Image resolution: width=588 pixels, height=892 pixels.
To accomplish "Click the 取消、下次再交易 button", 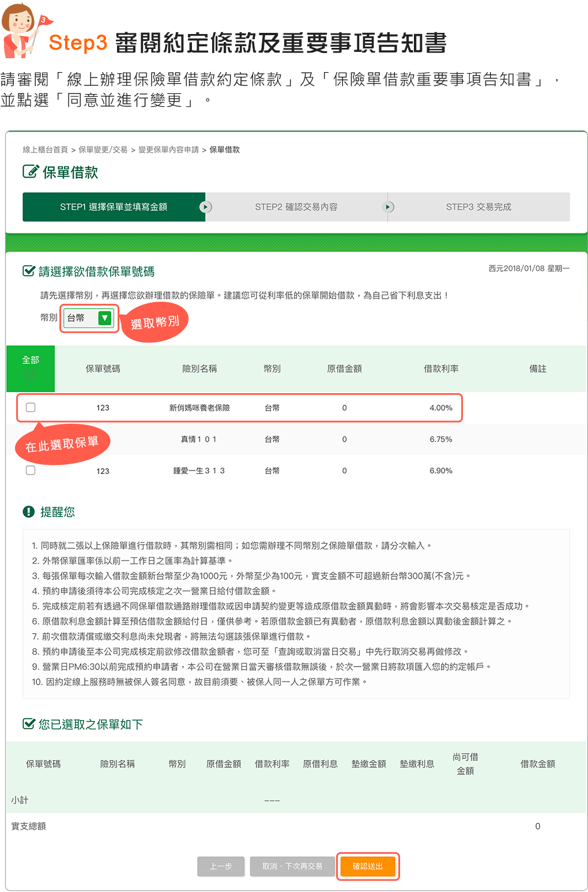I will click(x=292, y=866).
